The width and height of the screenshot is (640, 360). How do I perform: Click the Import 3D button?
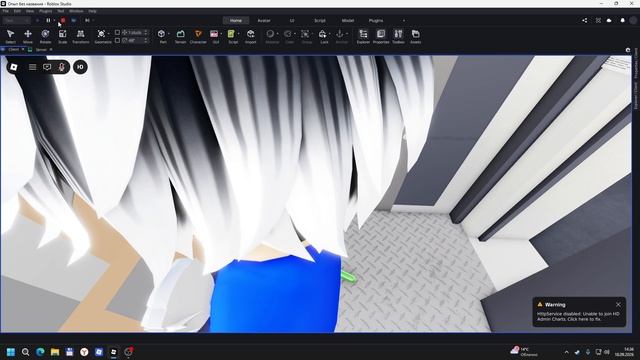[x=251, y=36]
